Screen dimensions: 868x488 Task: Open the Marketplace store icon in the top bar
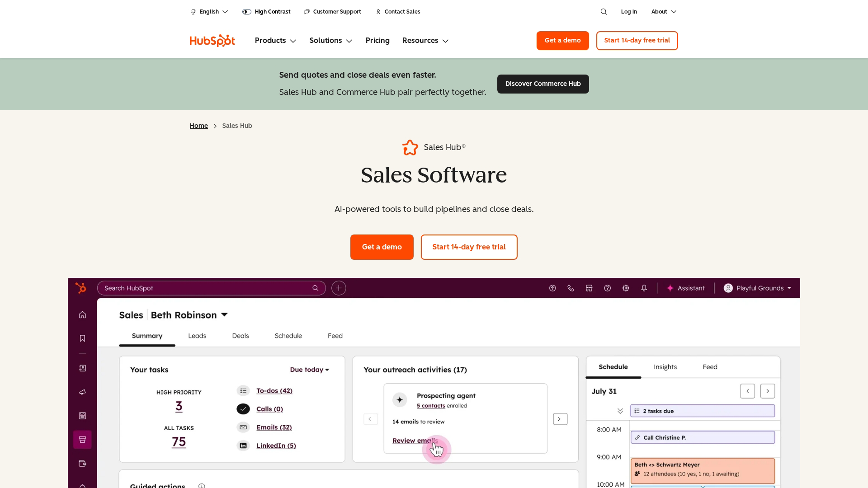pyautogui.click(x=589, y=288)
